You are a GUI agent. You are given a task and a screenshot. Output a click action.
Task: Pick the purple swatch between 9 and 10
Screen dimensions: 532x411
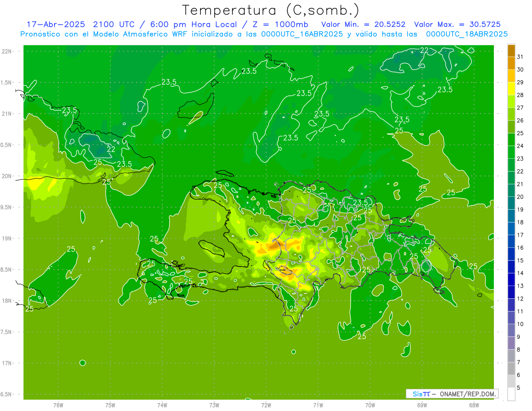pyautogui.click(x=511, y=330)
